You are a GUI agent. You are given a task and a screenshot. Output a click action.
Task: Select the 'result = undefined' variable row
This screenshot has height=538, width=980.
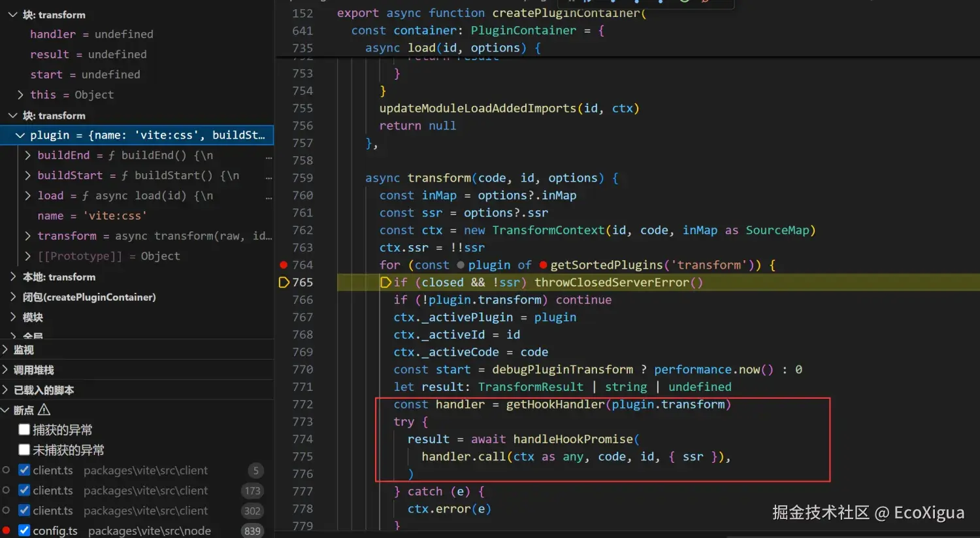(x=137, y=54)
